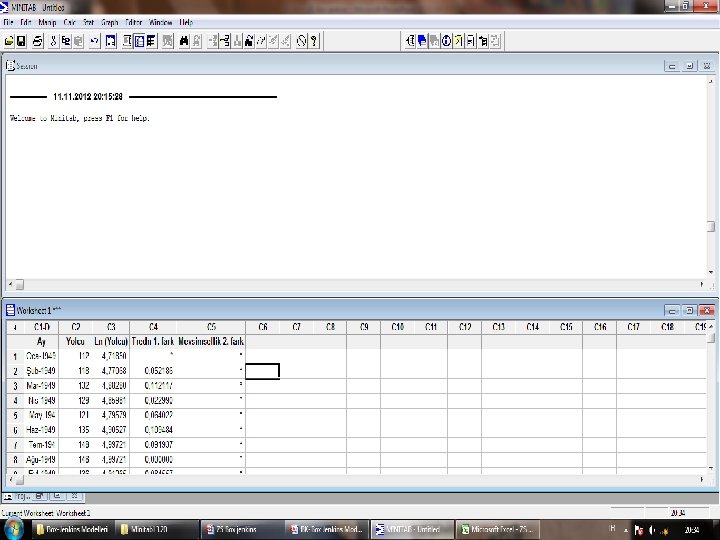Click the Show History yellow icon
720x540 pixels.
point(458,41)
